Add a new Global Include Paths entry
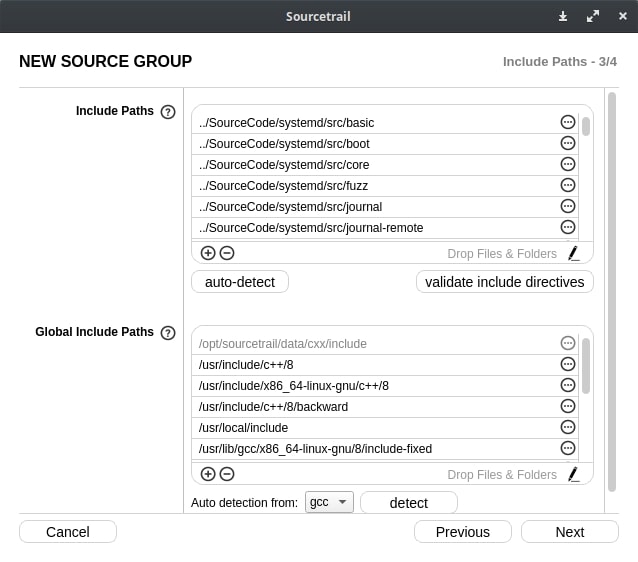Image resolution: width=638 pixels, height=562 pixels. pyautogui.click(x=208, y=475)
